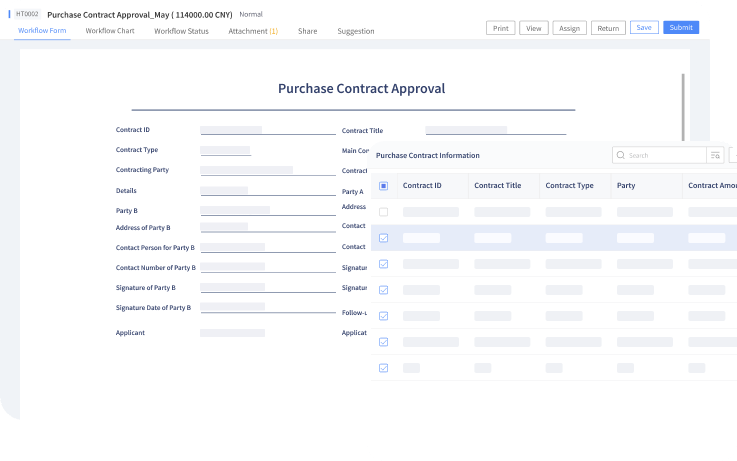
Task: Click the Party column header
Action: coord(626,186)
